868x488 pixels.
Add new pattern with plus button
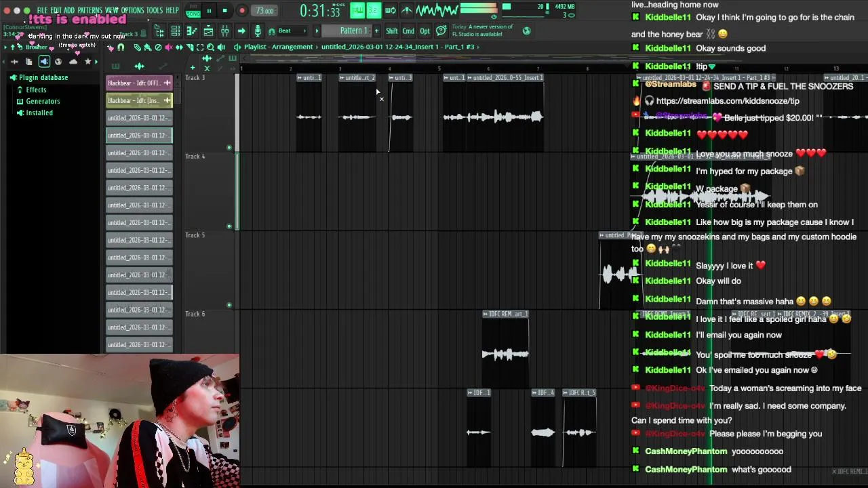(376, 30)
